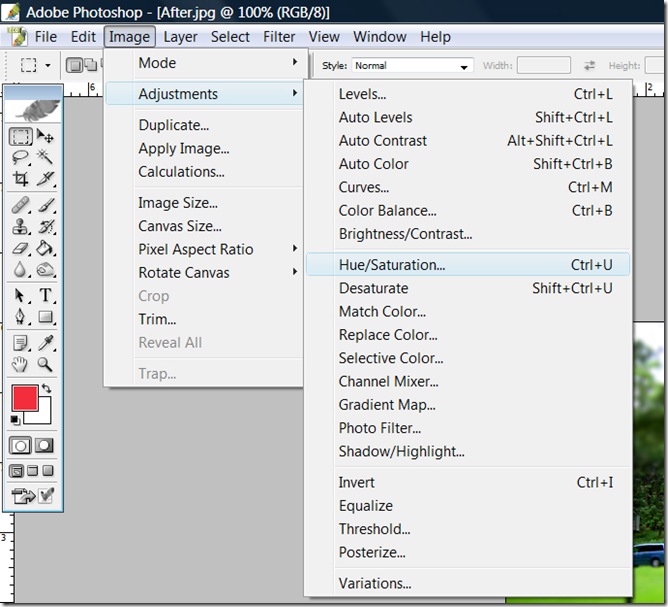Open the Style dropdown showing Normal
Screen dimensions: 668x607
pos(412,66)
